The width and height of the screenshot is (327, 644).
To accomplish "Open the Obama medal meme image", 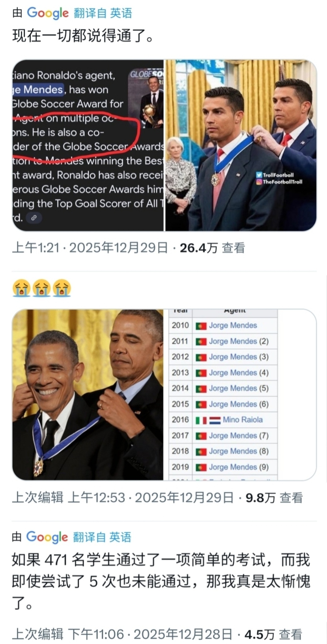I will (88, 395).
